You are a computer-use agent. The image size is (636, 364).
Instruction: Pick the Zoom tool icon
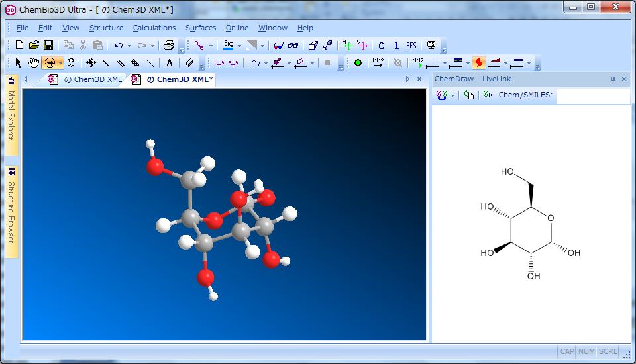coord(72,62)
